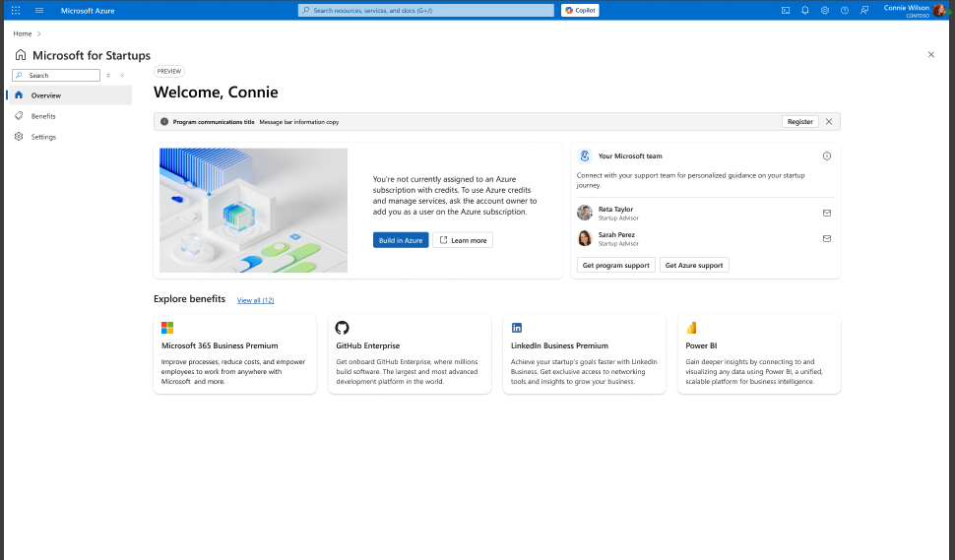Viewport: 955px width, 560px height.
Task: Click the Power BI logo icon
Action: coord(691,328)
